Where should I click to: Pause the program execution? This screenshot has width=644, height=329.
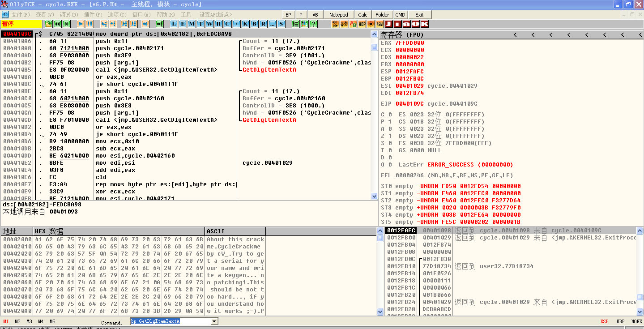[90, 24]
